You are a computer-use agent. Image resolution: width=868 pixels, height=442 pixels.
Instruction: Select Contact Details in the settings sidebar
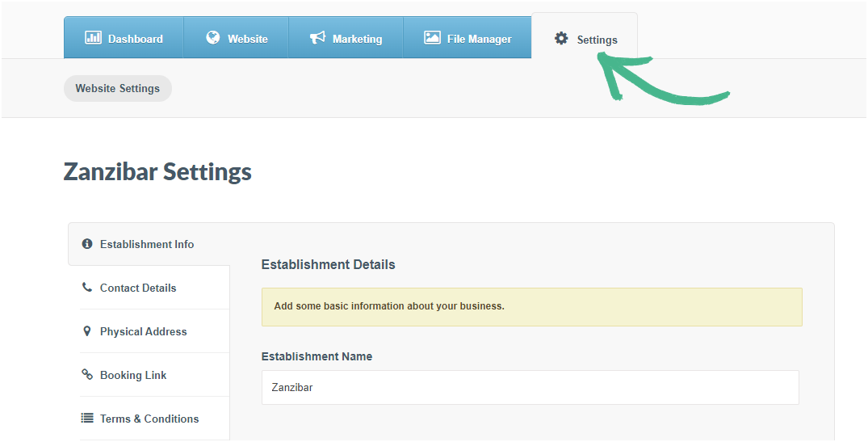click(x=138, y=288)
